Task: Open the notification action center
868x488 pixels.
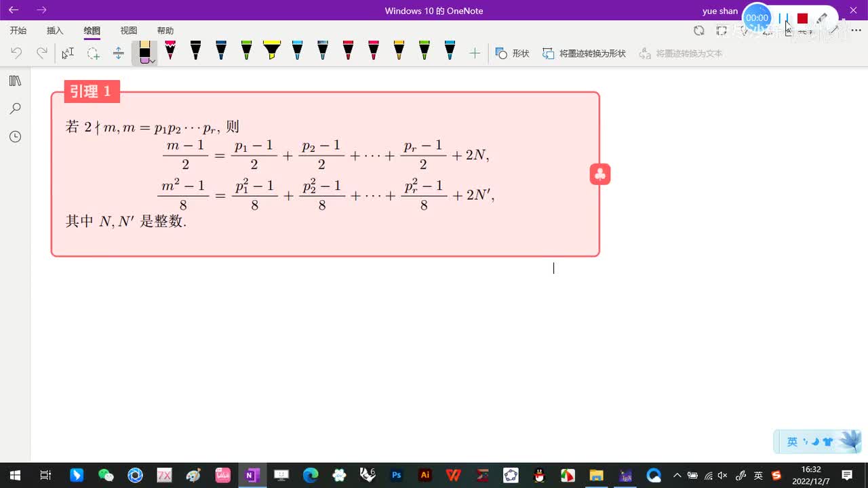Action: pyautogui.click(x=847, y=475)
